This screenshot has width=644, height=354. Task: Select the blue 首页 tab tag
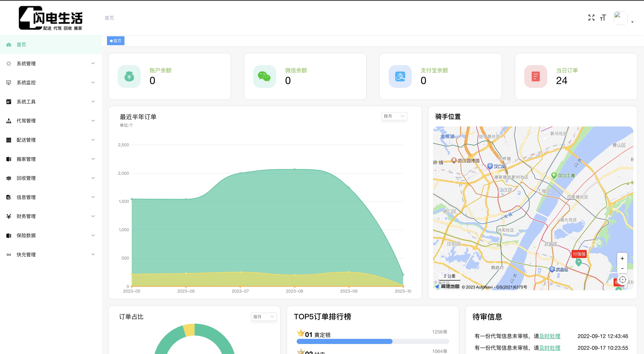tap(116, 41)
